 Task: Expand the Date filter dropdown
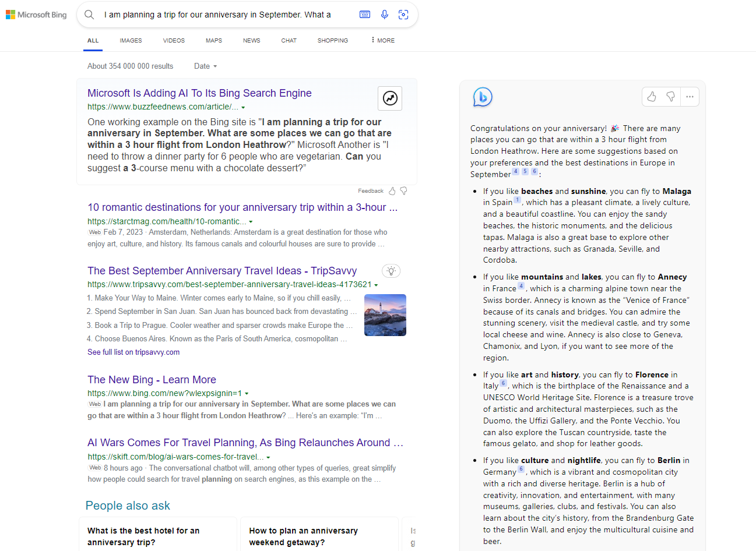pos(205,66)
